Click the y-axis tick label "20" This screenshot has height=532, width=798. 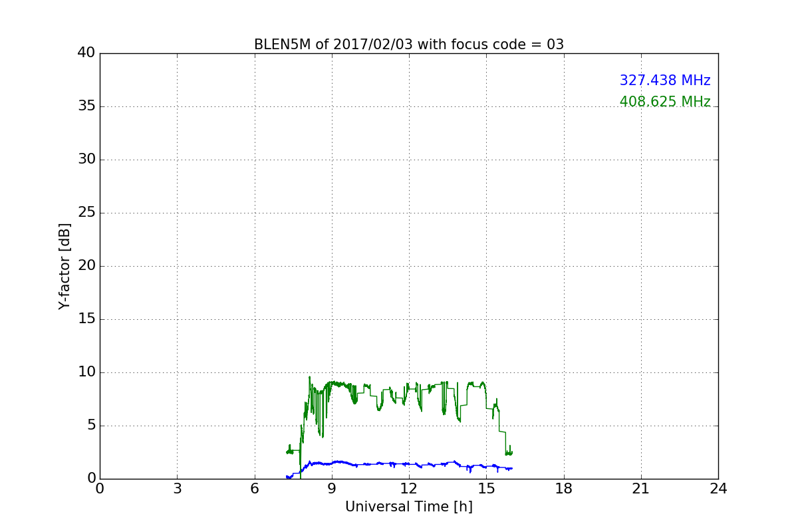(86, 266)
